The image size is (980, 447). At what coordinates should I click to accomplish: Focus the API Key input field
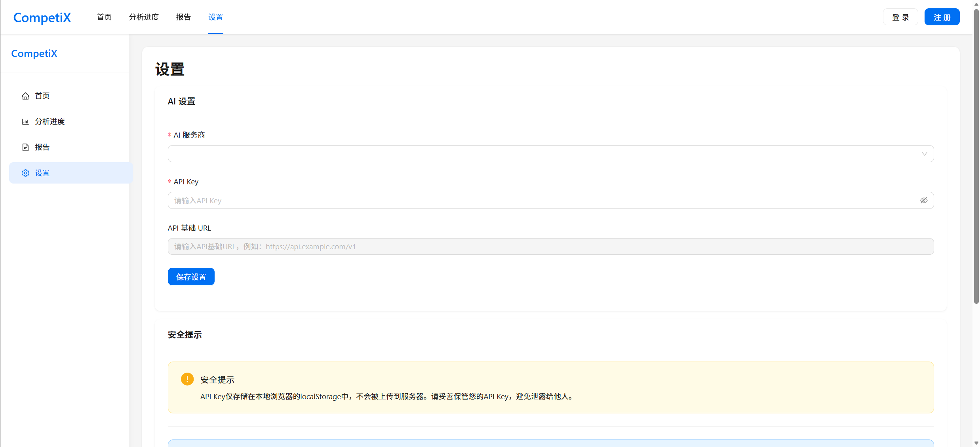coord(542,201)
